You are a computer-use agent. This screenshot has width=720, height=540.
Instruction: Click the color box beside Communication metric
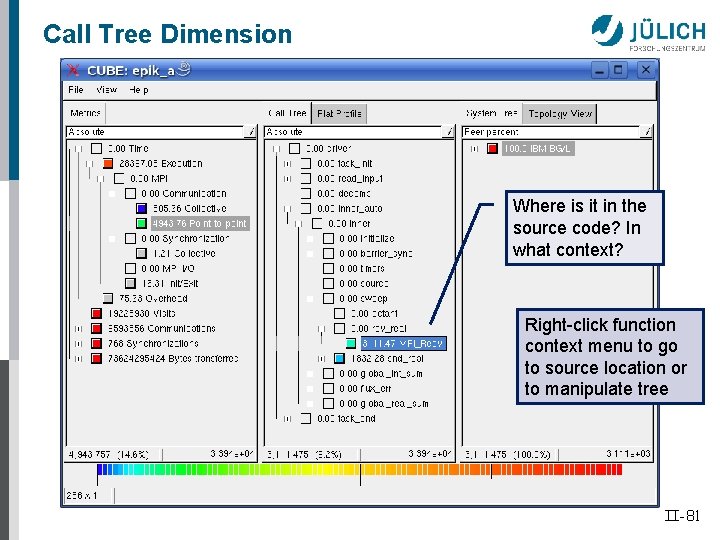click(x=130, y=193)
